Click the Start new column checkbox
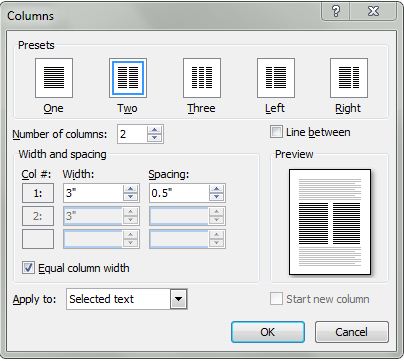 (276, 299)
